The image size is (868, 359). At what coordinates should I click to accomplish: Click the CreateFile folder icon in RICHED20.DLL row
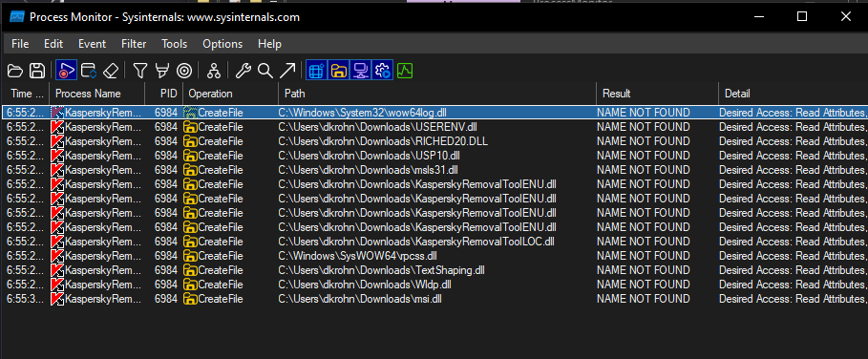(x=190, y=141)
